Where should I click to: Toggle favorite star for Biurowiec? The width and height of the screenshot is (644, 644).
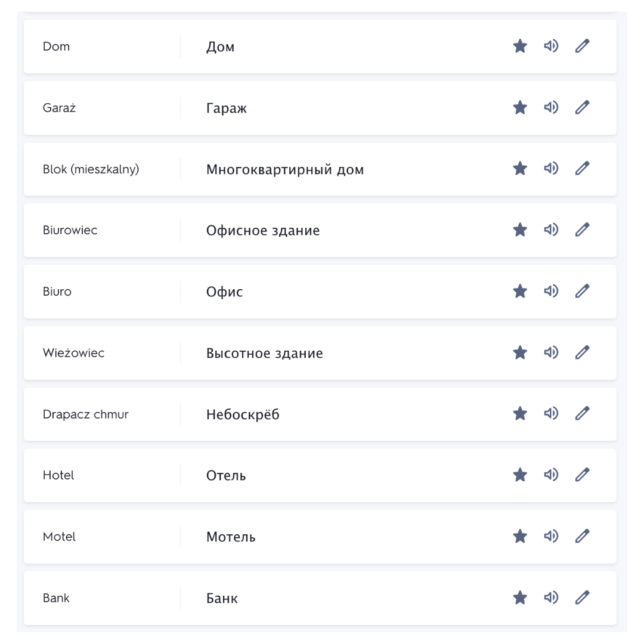coord(520,230)
